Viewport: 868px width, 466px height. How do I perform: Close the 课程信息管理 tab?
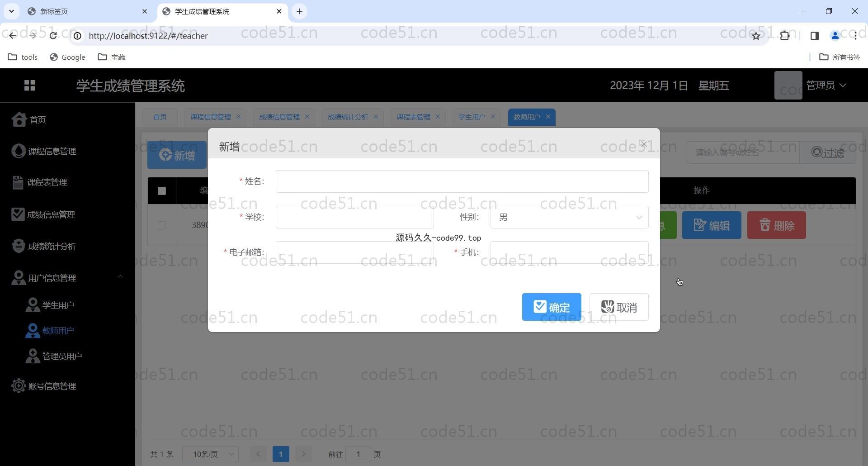[238, 117]
